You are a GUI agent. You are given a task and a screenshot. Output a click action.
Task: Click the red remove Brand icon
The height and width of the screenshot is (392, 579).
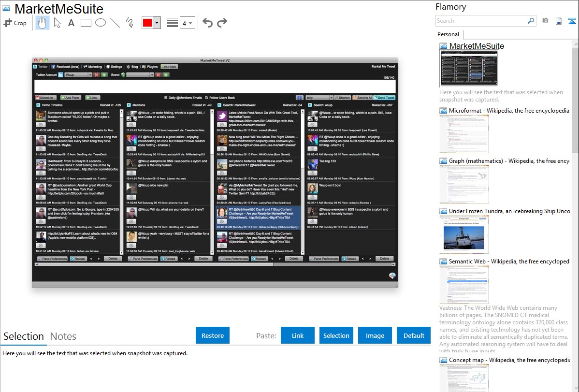pyautogui.click(x=158, y=74)
